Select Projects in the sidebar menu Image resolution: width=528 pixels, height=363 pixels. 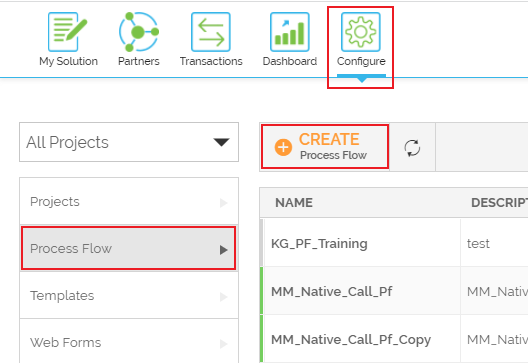click(x=129, y=201)
